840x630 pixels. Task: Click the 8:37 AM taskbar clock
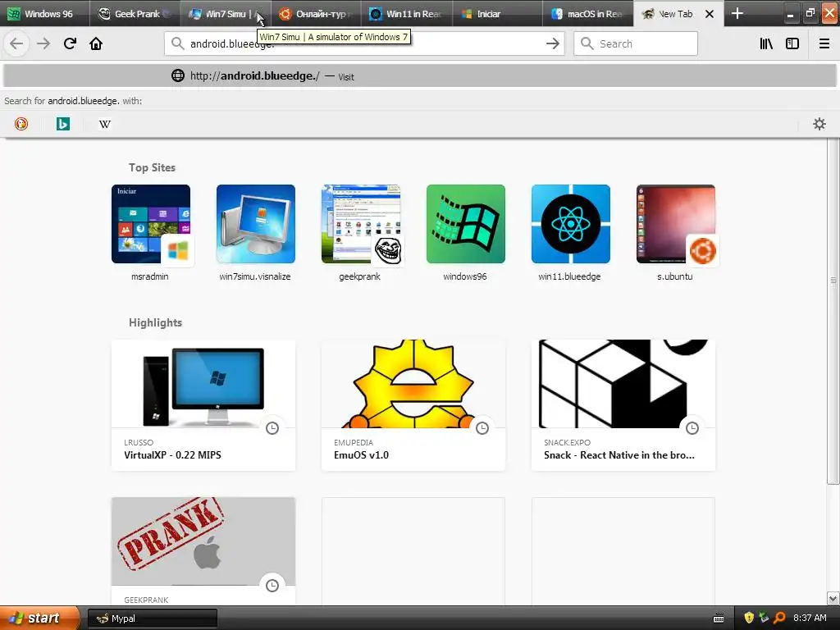810,618
